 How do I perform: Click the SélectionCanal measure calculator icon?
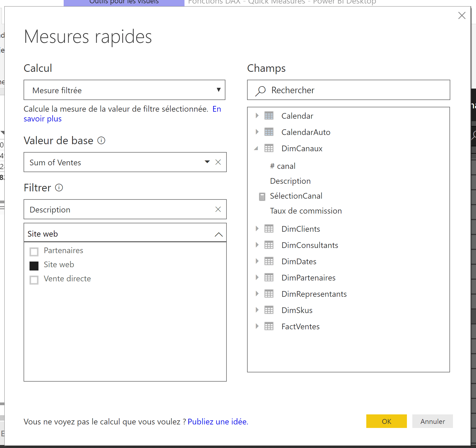pyautogui.click(x=262, y=196)
